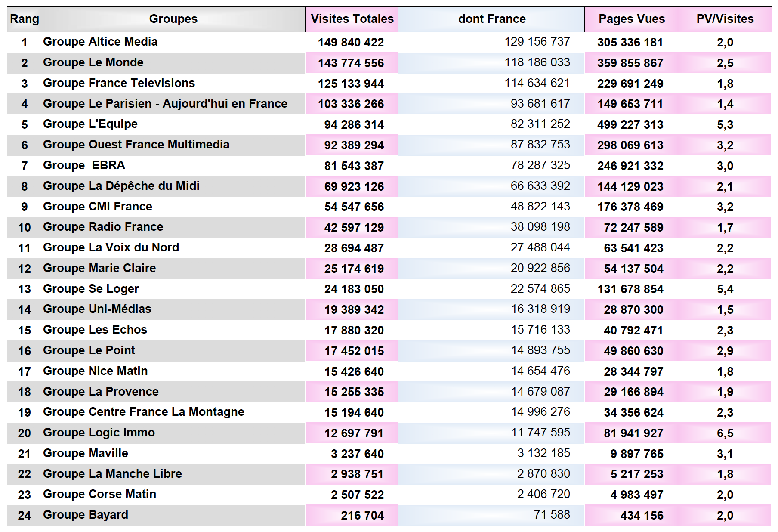778x532 pixels.
Task: Select Groupe Ouest France Multimedia row name
Action: pos(136,145)
